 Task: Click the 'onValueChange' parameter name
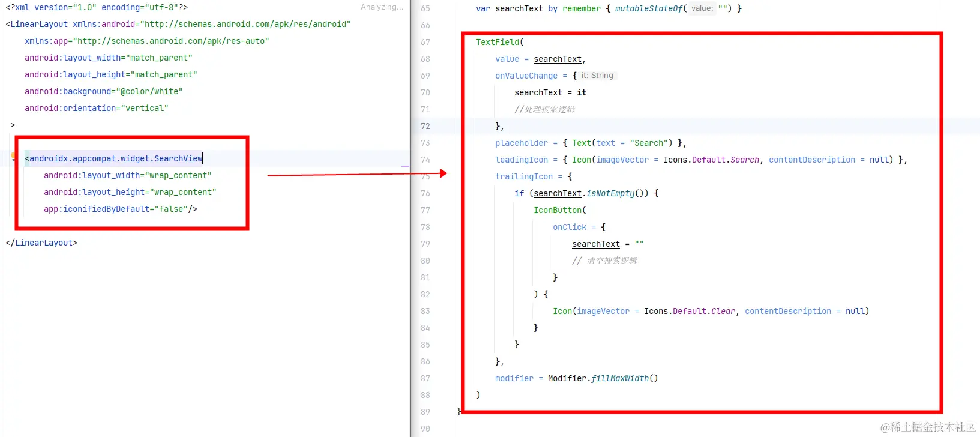click(526, 76)
